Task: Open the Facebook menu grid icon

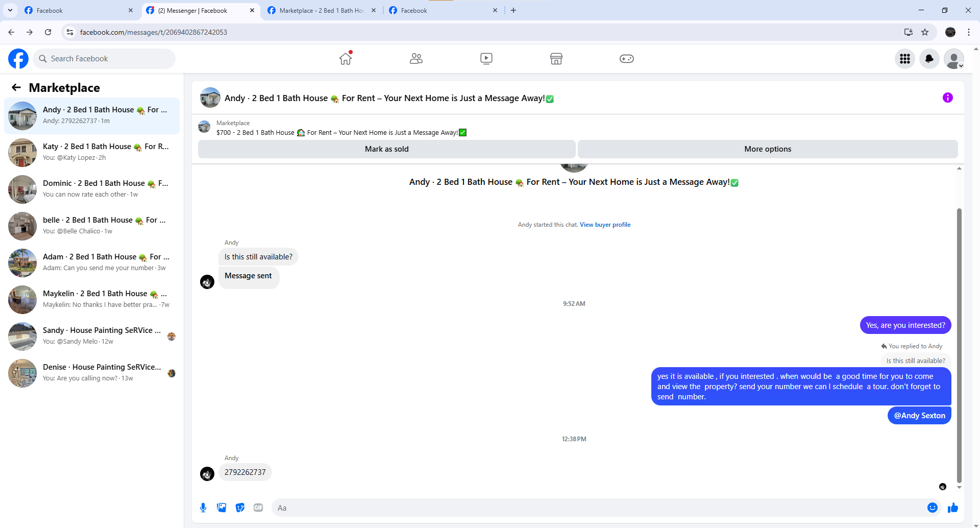Action: click(x=905, y=59)
